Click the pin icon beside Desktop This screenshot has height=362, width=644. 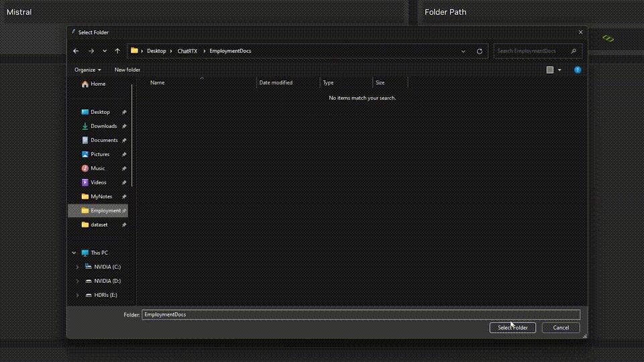[x=124, y=112]
